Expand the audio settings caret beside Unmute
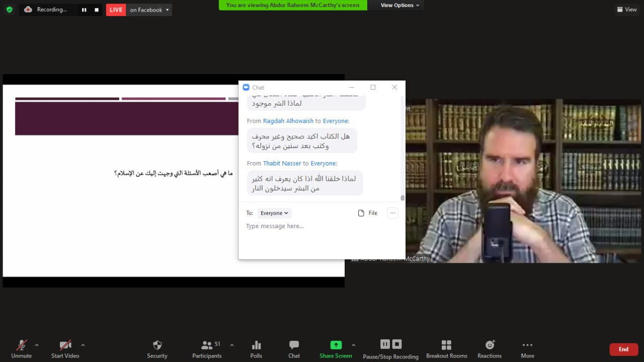This screenshot has height=362, width=644. click(x=37, y=345)
